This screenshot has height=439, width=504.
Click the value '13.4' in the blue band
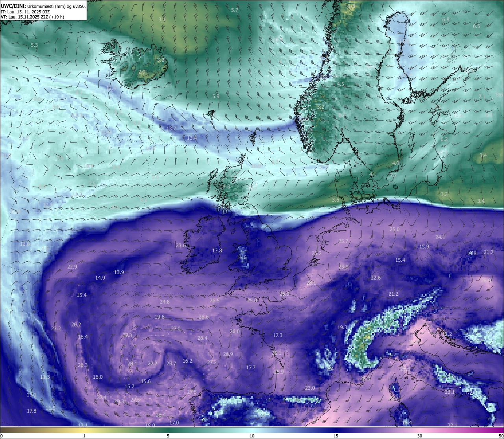192,138
